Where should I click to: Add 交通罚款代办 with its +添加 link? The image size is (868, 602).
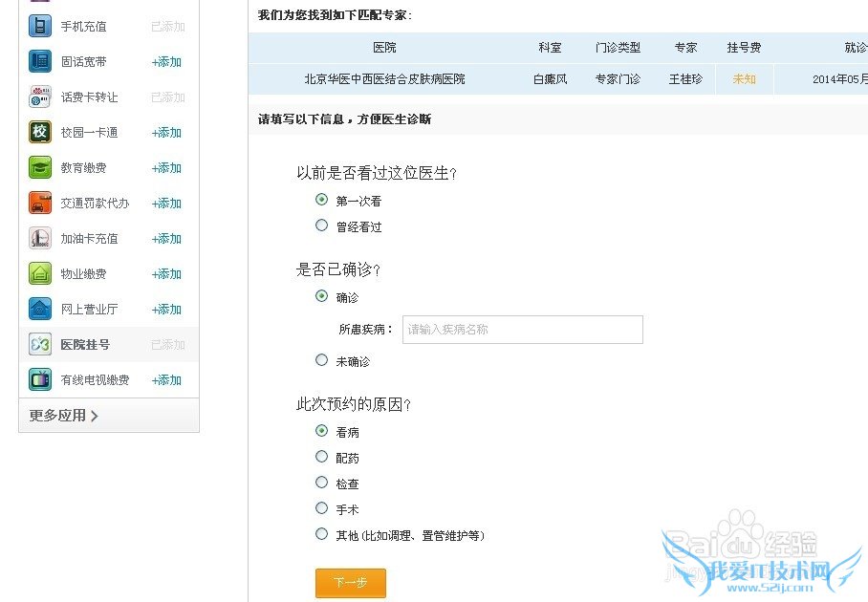coord(166,204)
